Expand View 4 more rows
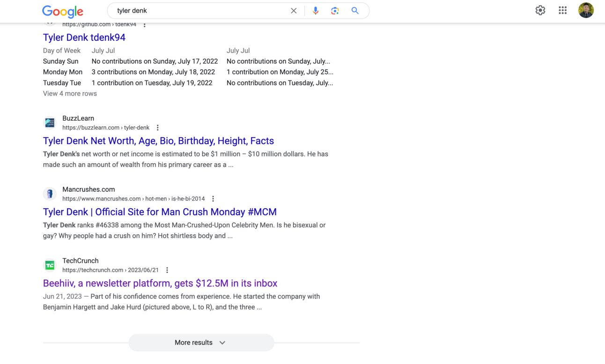 pos(70,94)
